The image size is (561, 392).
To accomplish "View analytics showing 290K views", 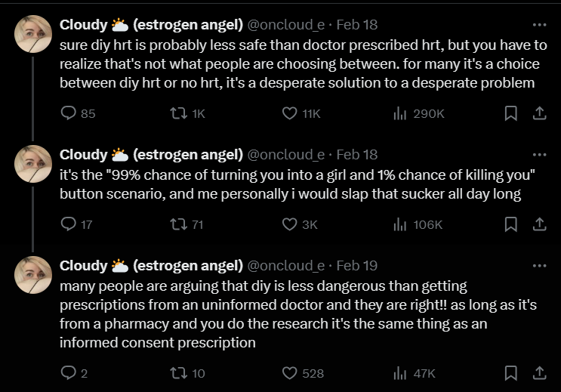I will click(x=401, y=113).
